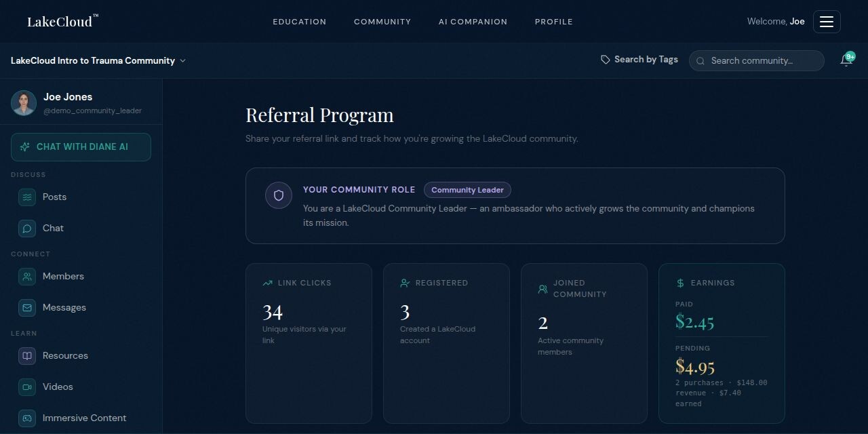Click the Videos camera icon
This screenshot has height=434, width=868.
click(x=27, y=387)
